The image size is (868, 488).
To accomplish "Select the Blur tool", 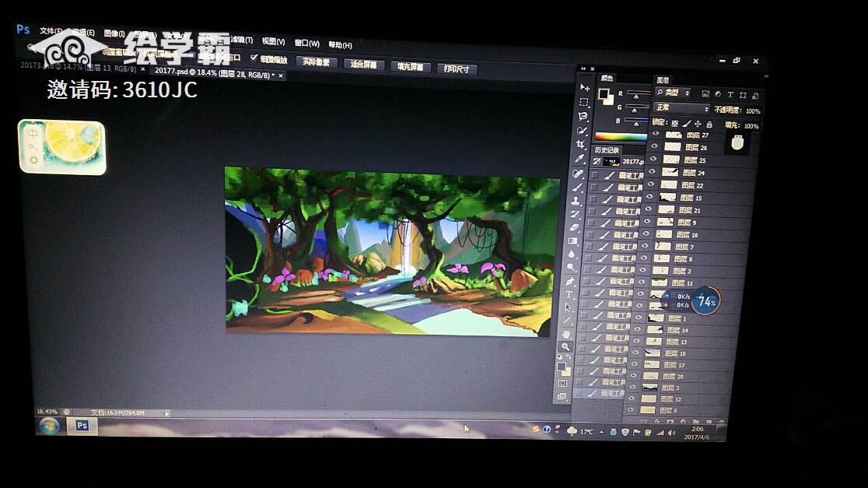I will (x=572, y=254).
